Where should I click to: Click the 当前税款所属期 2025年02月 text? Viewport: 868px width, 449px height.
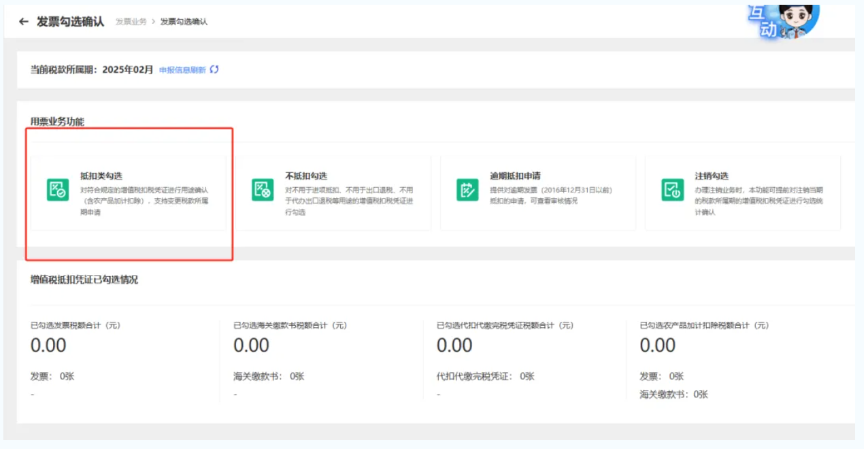coord(92,69)
